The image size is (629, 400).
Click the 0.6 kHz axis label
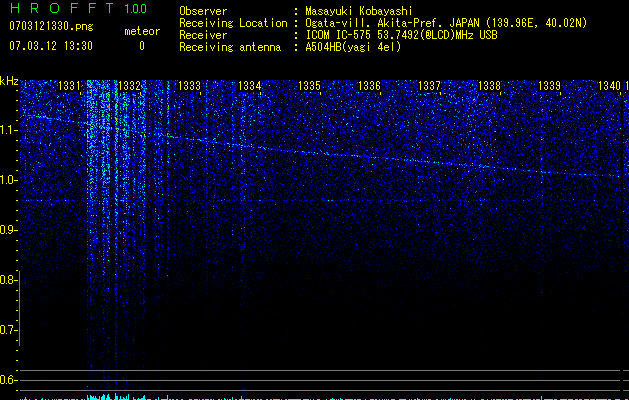[x=8, y=380]
